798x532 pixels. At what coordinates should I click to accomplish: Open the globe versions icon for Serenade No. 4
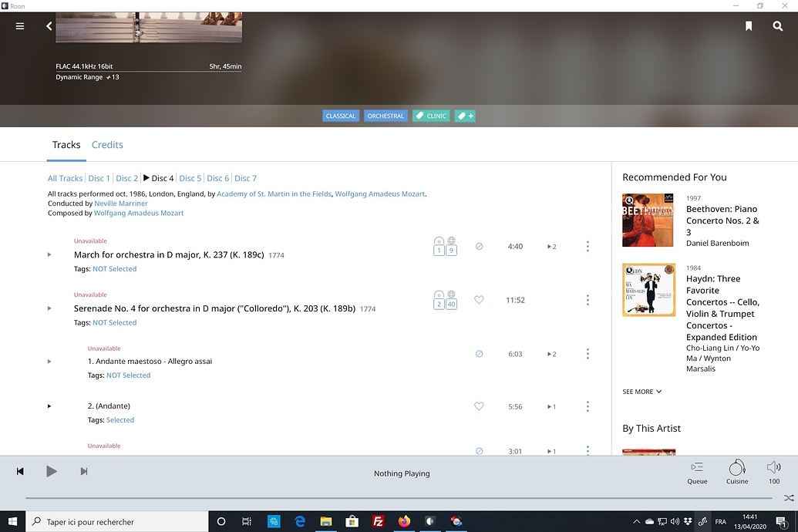(x=451, y=300)
